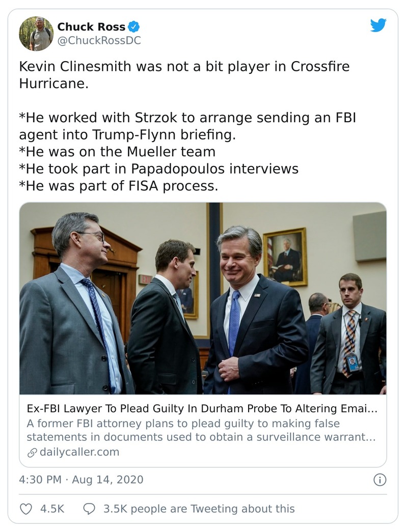Viewport: 407px width, 532px height.
Task: Open Chuck Ross's profile avatar
Action: click(36, 34)
